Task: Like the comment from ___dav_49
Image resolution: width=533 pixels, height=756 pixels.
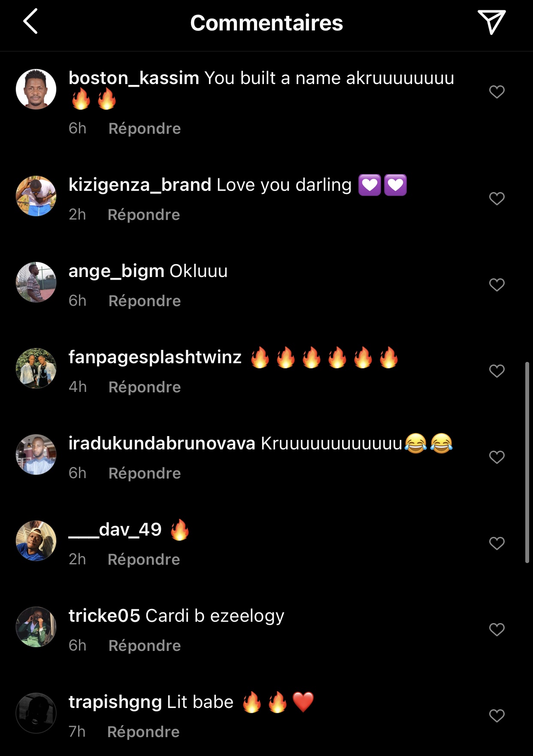Action: pos(497,543)
